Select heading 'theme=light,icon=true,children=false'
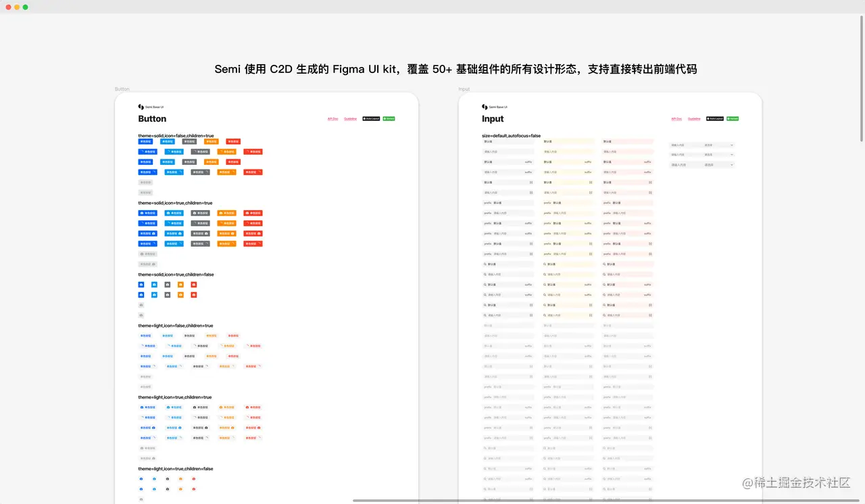Screen dimensions: 865x504 tap(176, 469)
